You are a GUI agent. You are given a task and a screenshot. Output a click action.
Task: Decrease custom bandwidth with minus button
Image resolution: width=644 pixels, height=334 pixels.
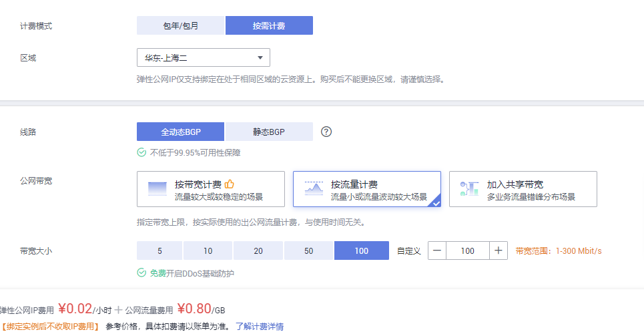pyautogui.click(x=437, y=251)
